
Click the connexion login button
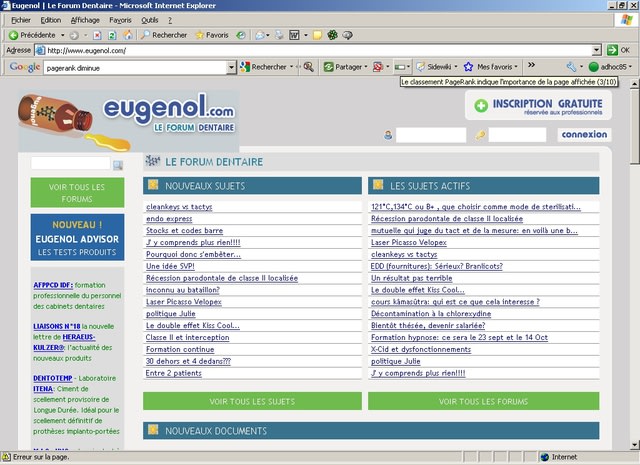pos(584,134)
